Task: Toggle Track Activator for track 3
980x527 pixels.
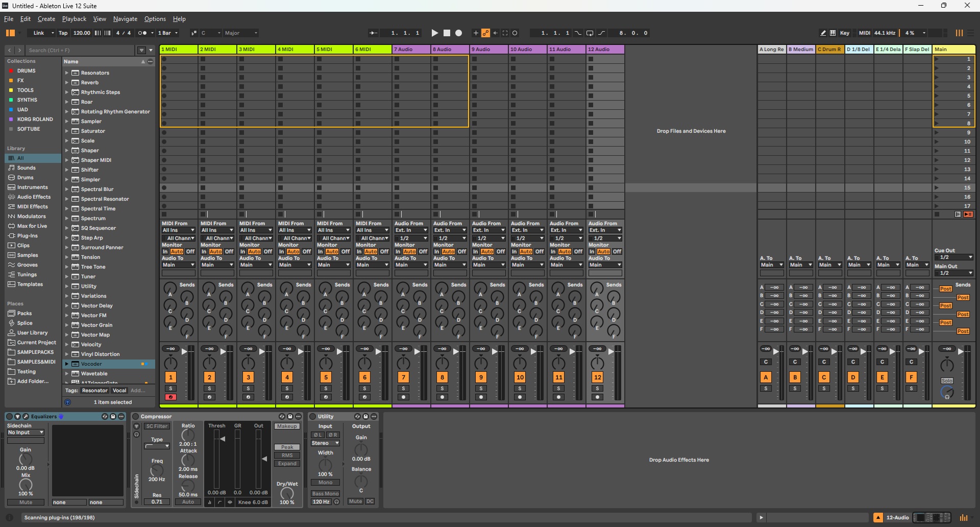Action: click(248, 377)
